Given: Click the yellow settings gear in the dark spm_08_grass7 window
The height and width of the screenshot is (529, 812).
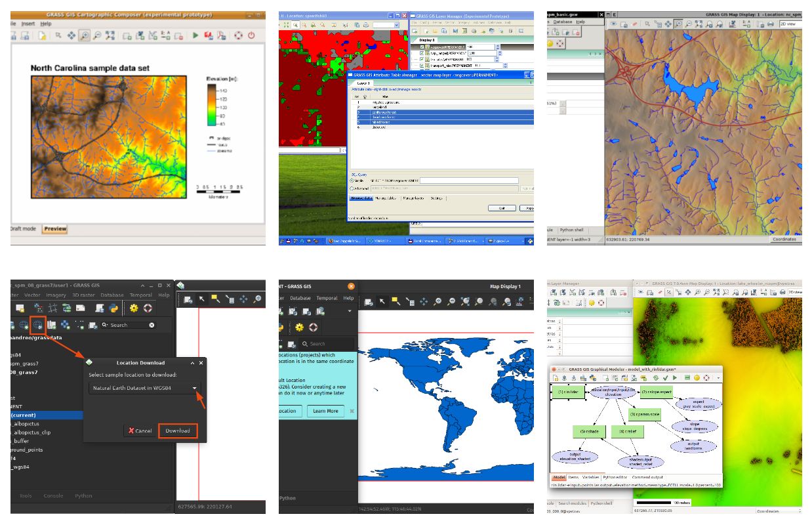Looking at the screenshot, I should pyautogui.click(x=134, y=308).
